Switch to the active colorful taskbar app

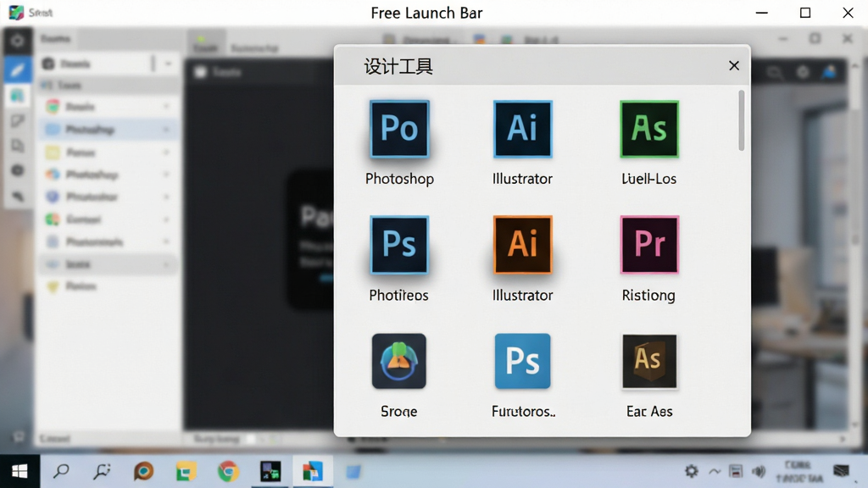(312, 471)
